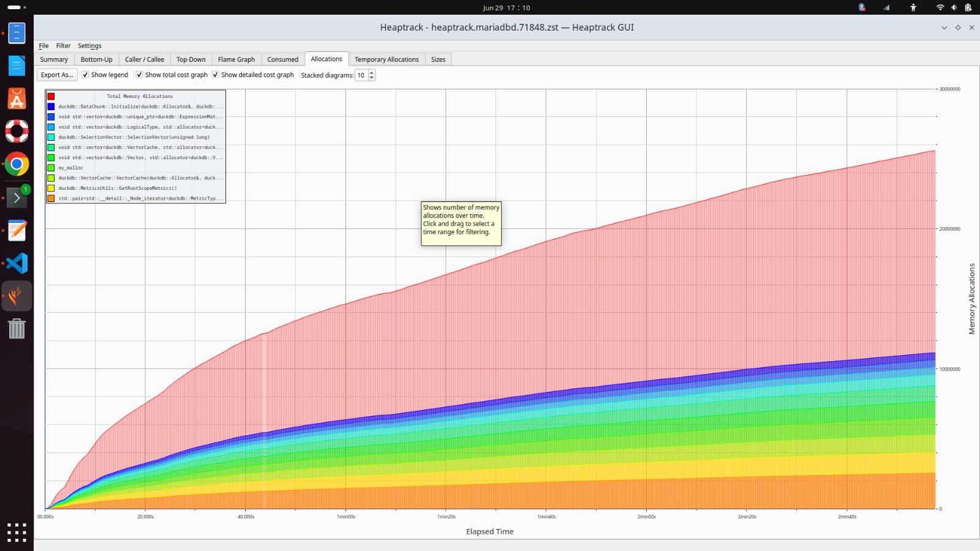The image size is (980, 551).
Task: Minimize the Heaptrack window
Action: pos(944,28)
